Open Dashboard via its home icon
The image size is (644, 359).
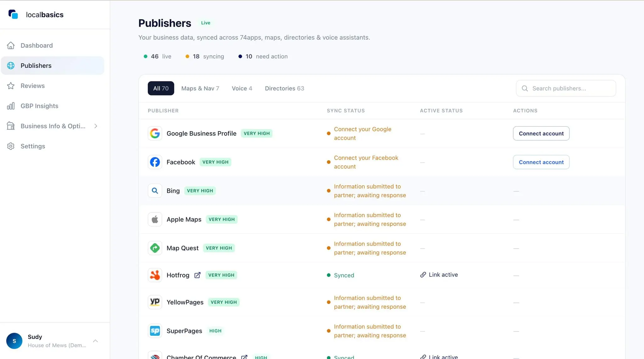coord(11,46)
